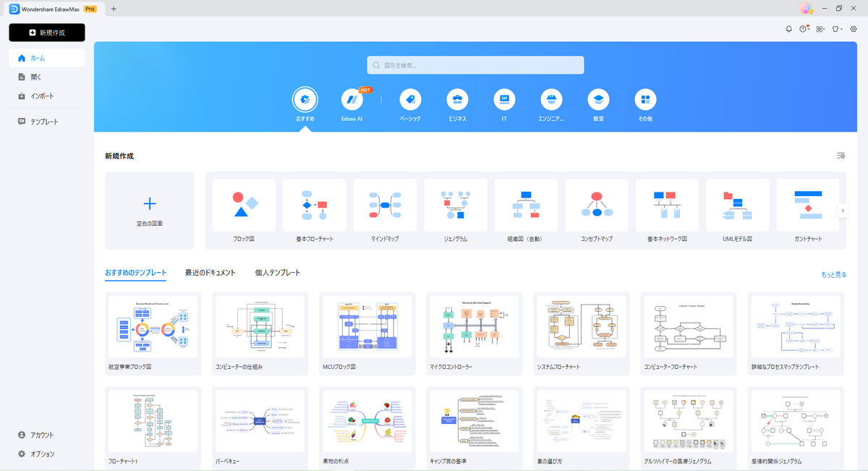This screenshot has width=868, height=471.
Task: Open the キャンプ買の基準 template
Action: click(474, 428)
